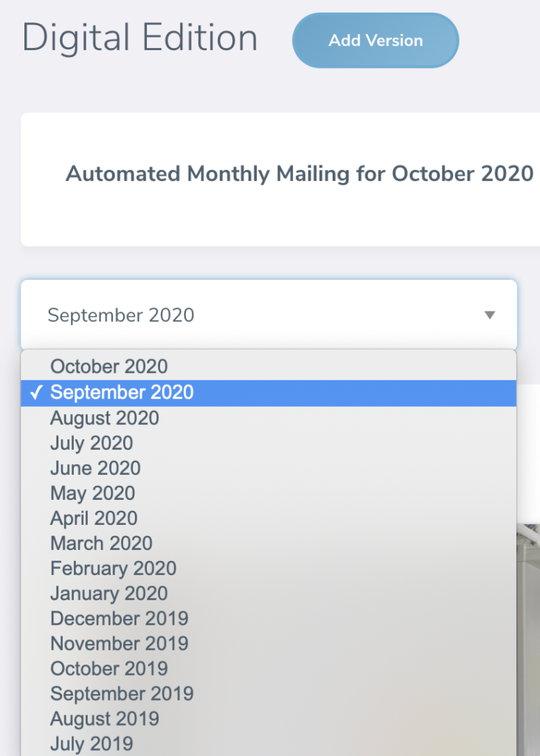Viewport: 540px width, 756px height.
Task: Select October 2020 from the list
Action: pos(108,367)
